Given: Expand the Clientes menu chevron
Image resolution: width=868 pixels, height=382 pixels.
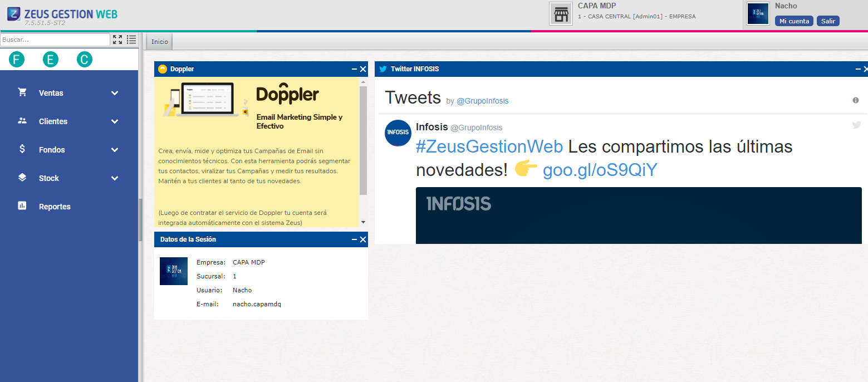Looking at the screenshot, I should [x=115, y=121].
